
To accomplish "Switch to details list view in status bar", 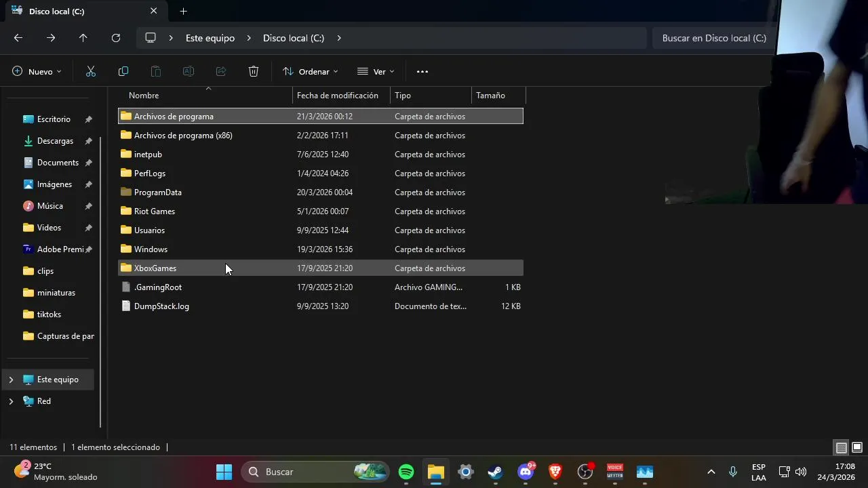I will coord(841,447).
